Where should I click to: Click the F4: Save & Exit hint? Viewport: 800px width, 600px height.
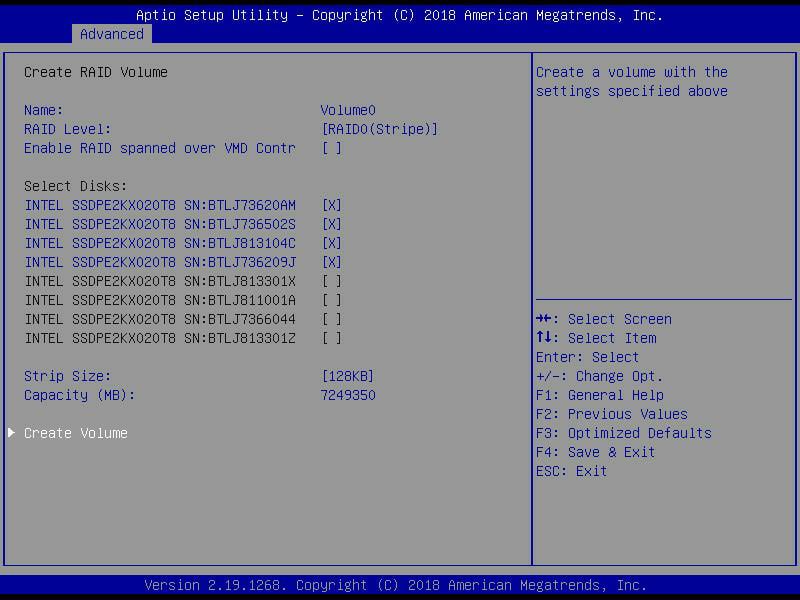pos(595,452)
